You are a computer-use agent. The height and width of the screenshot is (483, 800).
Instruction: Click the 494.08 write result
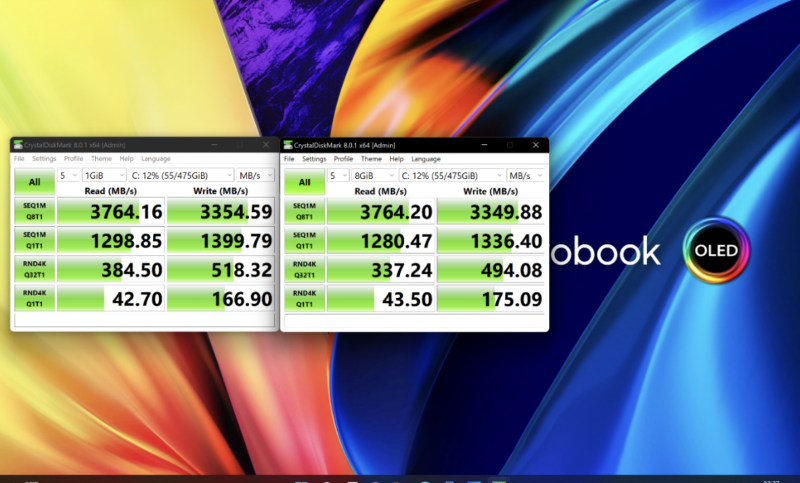pos(491,269)
